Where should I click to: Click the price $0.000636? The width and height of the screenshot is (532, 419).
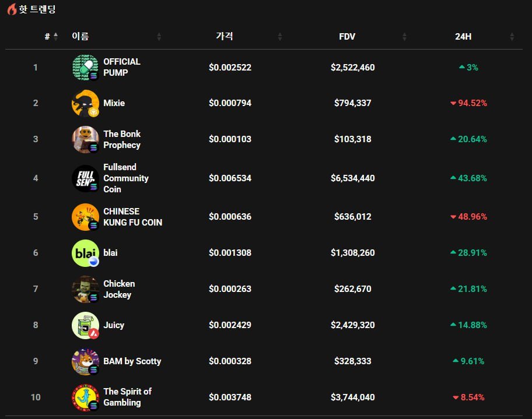(x=230, y=217)
